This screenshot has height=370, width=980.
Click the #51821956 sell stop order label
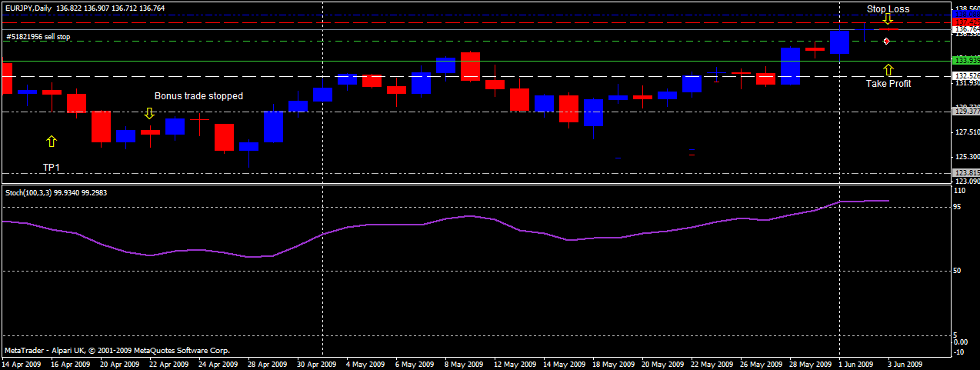coord(38,36)
